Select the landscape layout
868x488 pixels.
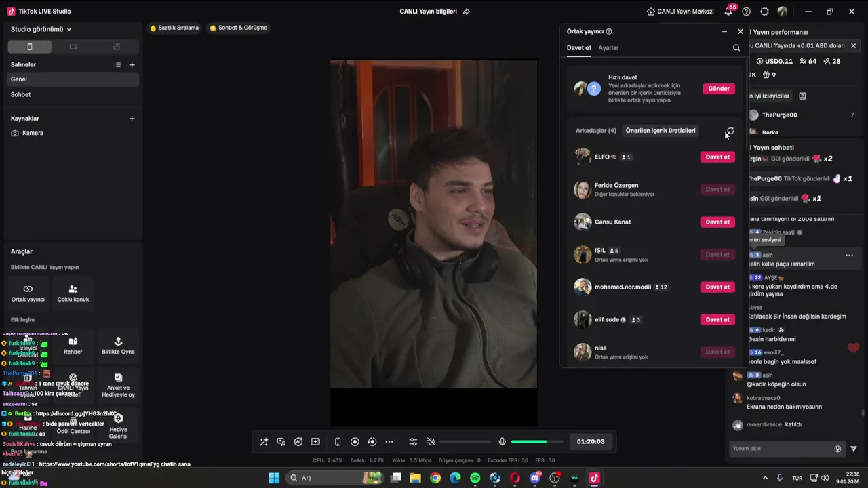[x=73, y=47]
